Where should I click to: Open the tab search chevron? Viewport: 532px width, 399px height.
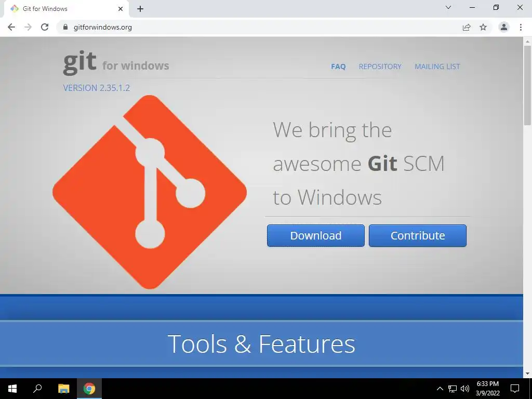[x=448, y=7]
